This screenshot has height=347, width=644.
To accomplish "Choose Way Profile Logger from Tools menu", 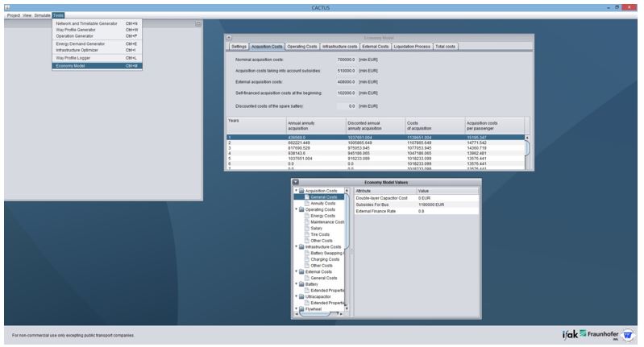I will tap(75, 58).
